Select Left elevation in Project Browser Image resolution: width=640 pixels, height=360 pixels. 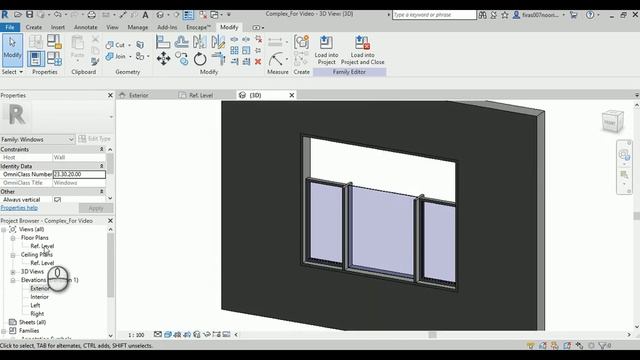click(x=35, y=305)
